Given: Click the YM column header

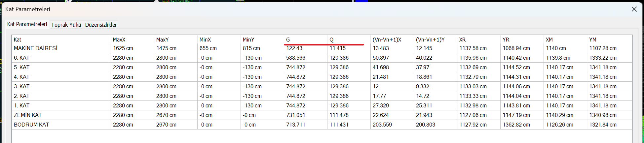Looking at the screenshot, I should (x=592, y=40).
